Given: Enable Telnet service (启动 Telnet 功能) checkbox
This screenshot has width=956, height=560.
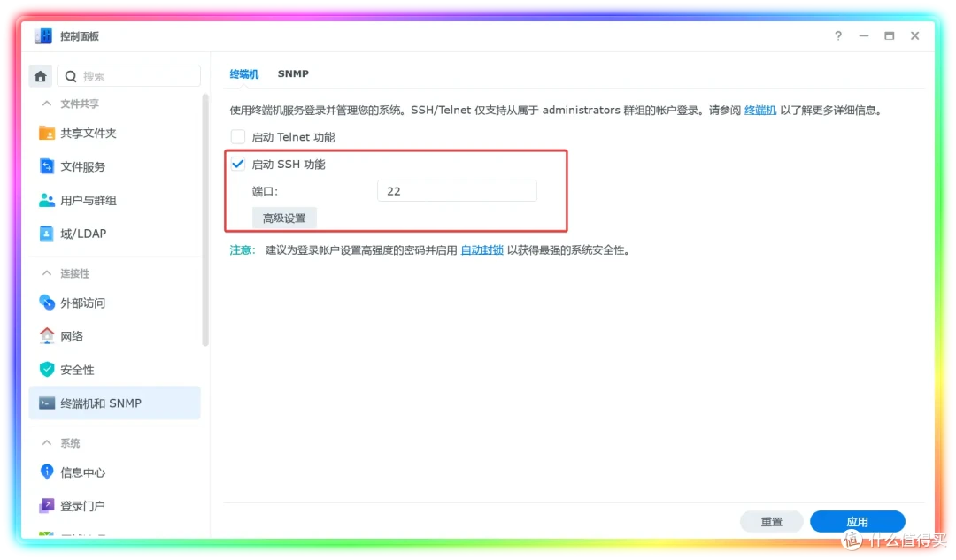Looking at the screenshot, I should click(x=238, y=136).
